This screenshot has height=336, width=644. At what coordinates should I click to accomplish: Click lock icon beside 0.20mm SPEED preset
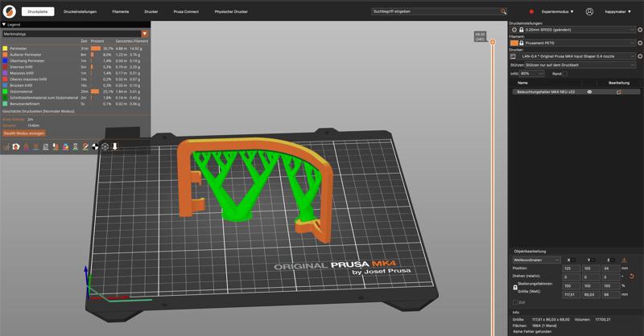521,30
